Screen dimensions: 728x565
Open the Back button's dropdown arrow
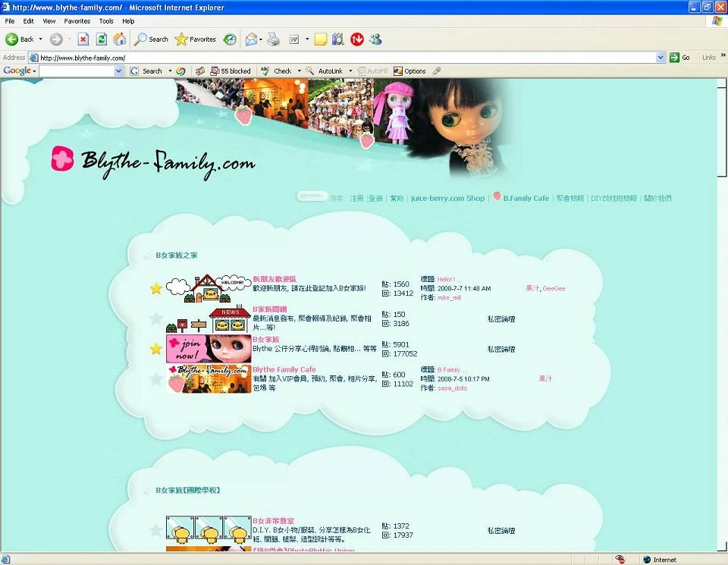click(39, 39)
